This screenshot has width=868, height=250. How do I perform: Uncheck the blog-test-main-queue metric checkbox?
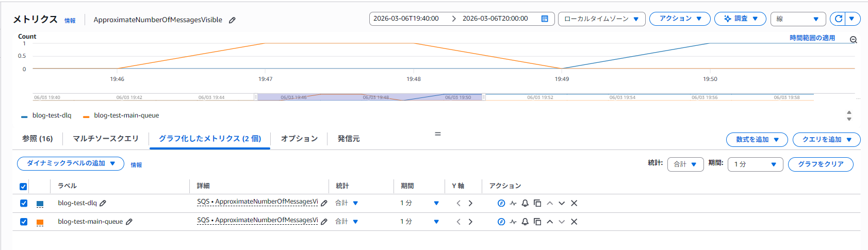tap(24, 222)
